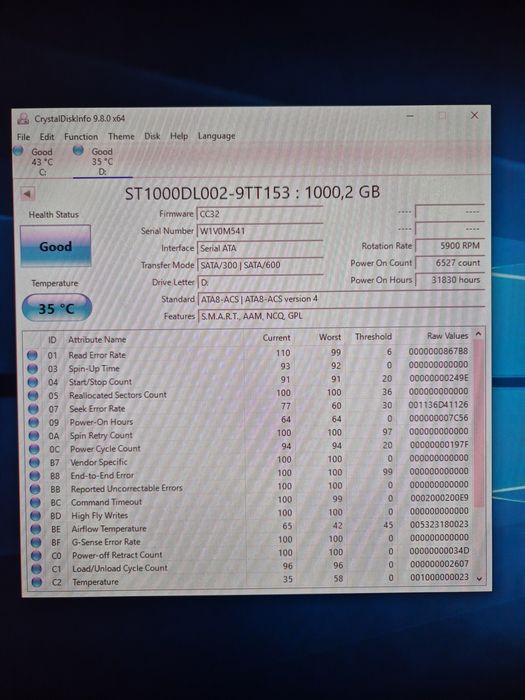Click the scroll down arrow of attribute list
Screen dimensions: 525x700
tap(479, 579)
